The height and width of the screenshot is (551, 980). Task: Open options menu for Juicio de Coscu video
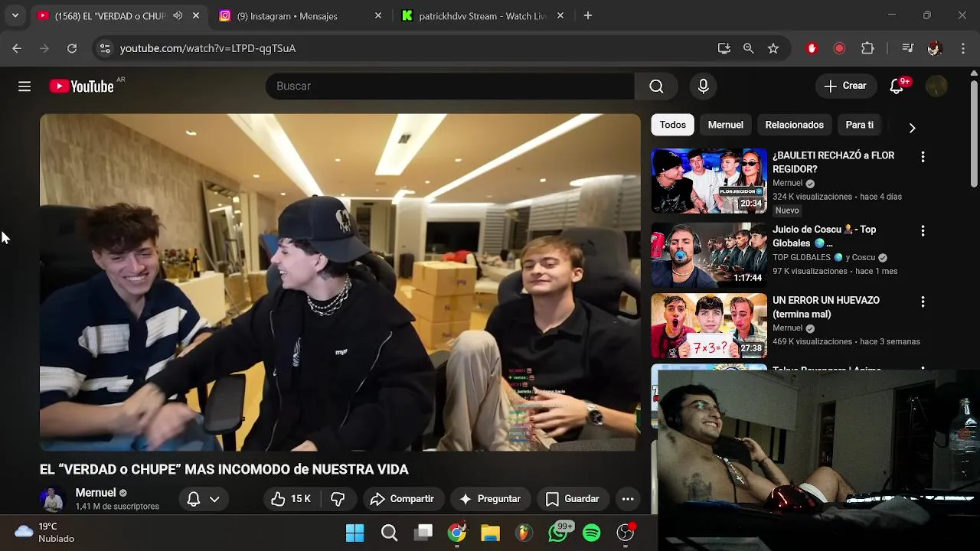coord(923,230)
